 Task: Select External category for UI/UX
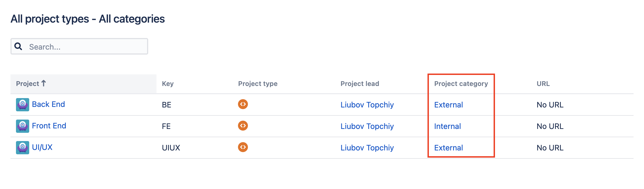(x=448, y=148)
